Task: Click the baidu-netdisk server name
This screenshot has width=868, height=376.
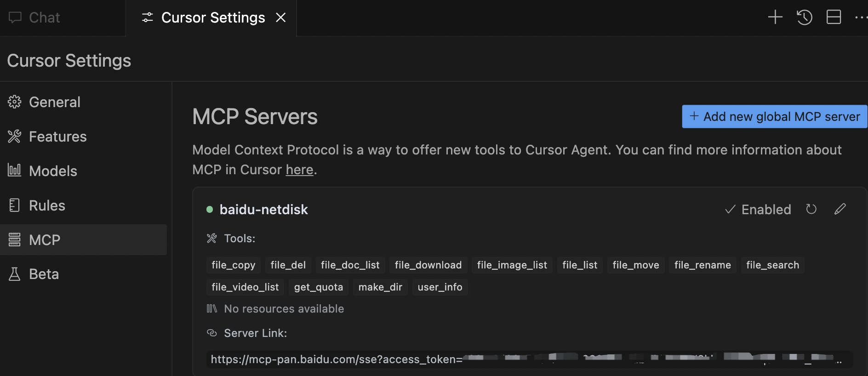Action: pos(264,210)
